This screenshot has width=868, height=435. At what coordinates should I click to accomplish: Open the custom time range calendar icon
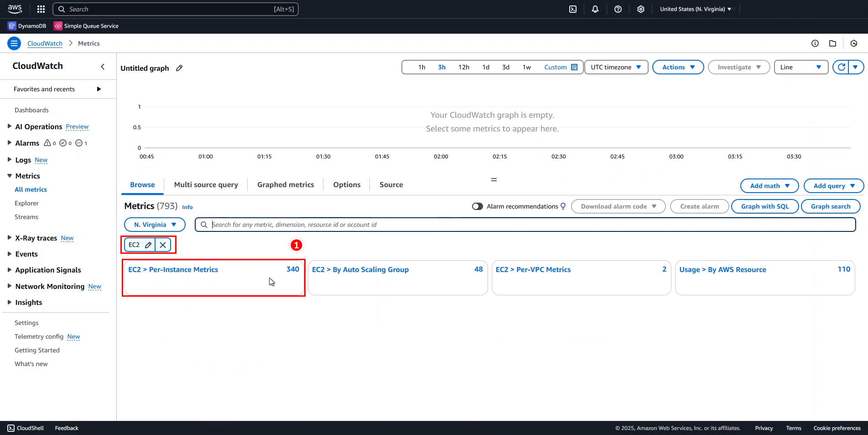click(574, 67)
